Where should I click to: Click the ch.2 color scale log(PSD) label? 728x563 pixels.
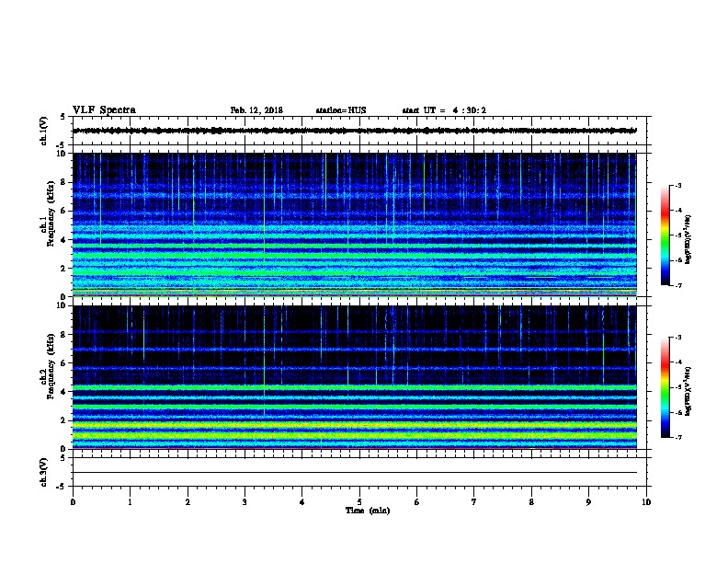point(688,391)
